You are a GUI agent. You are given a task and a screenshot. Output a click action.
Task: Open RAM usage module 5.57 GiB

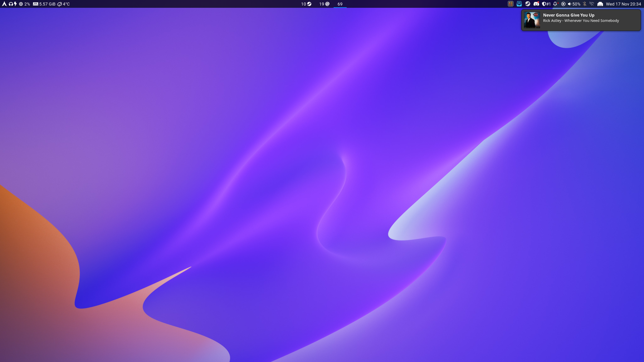[x=44, y=4]
